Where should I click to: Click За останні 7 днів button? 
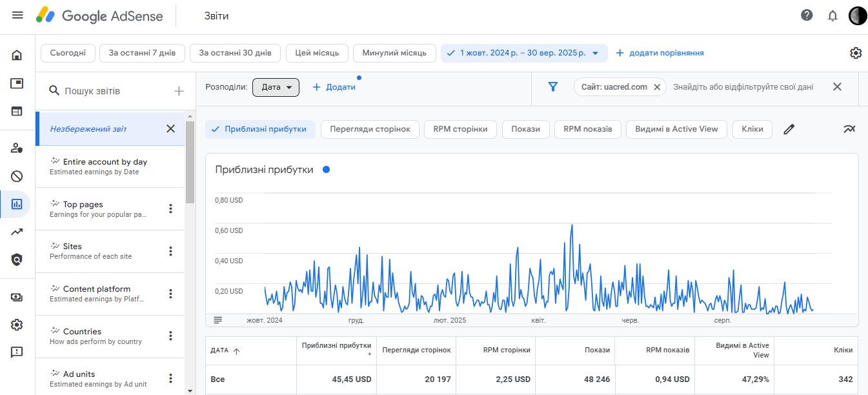point(142,53)
